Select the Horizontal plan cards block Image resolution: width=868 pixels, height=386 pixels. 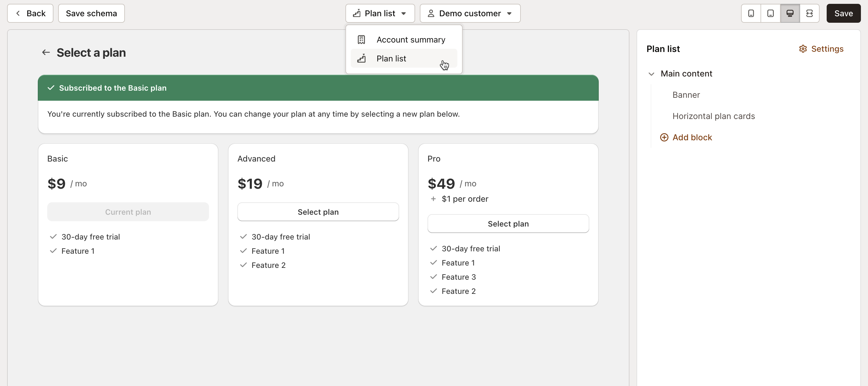[x=714, y=116]
